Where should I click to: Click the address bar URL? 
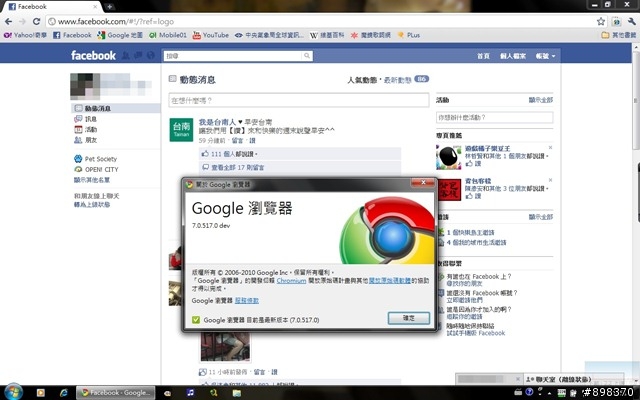pyautogui.click(x=116, y=21)
